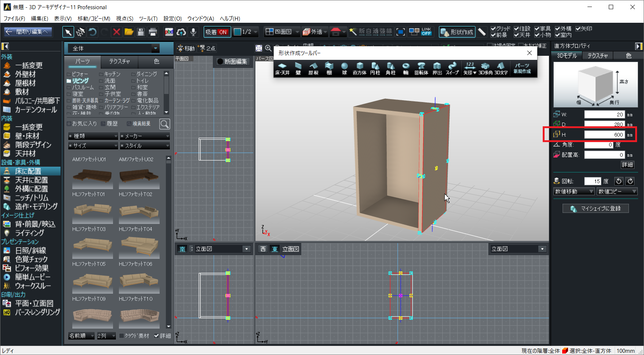Open the 名前順 sort dropdown
644x355 pixels.
click(81, 336)
